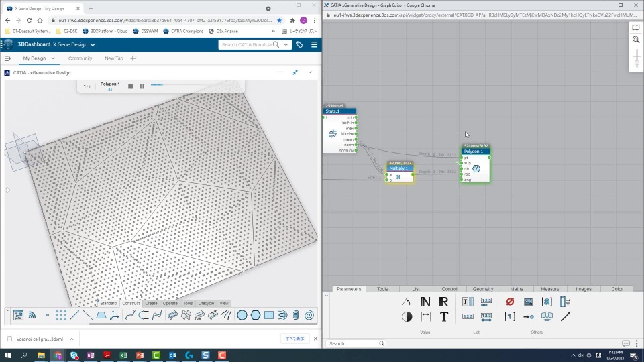
Task: Collapse the Construct toolbar with its chevron
Action: 7,310
